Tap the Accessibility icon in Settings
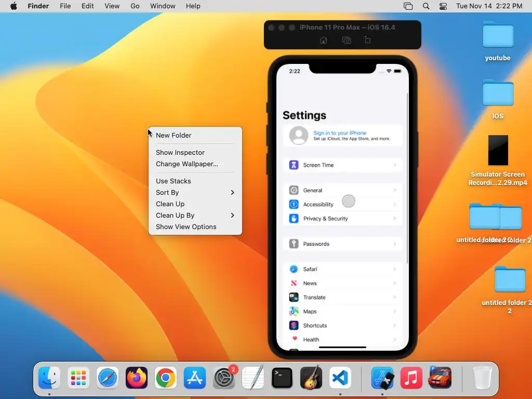This screenshot has width=532, height=399. point(294,204)
